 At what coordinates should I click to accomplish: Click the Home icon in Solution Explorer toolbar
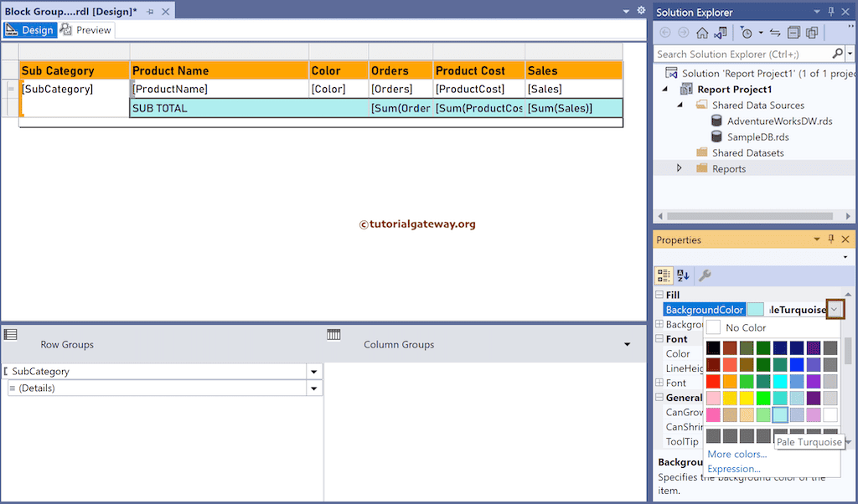point(702,32)
